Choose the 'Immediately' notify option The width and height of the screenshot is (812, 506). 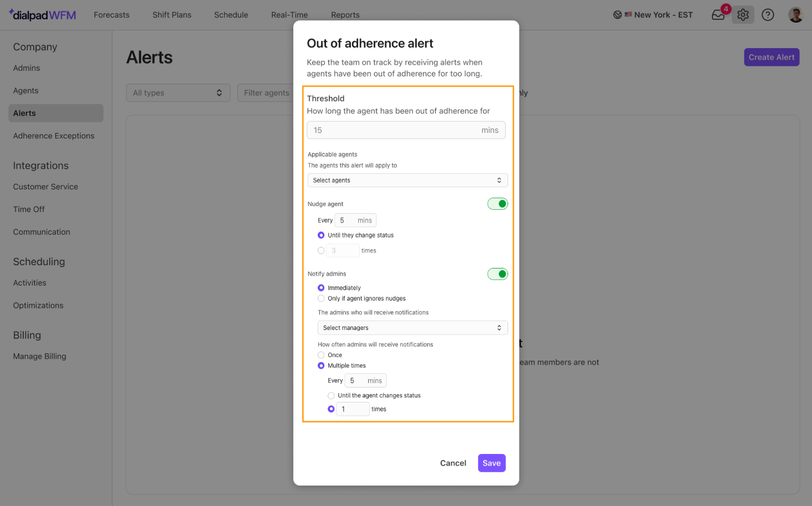[x=321, y=288]
